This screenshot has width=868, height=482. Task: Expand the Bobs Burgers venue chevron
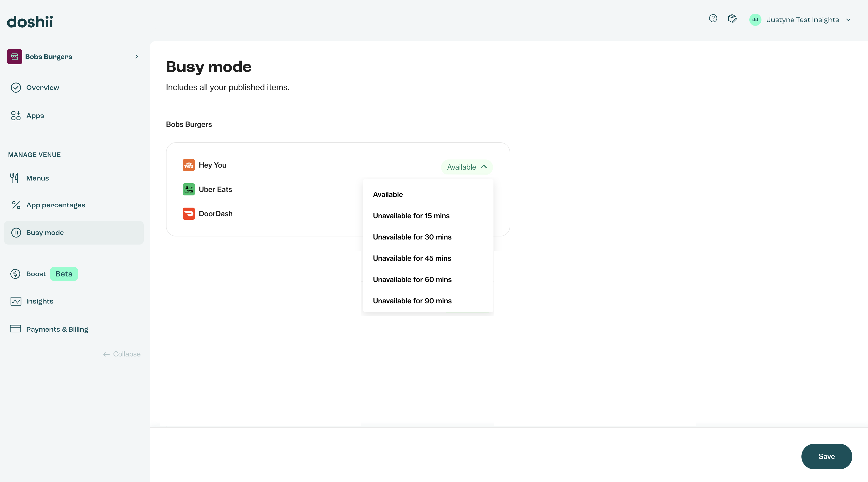(136, 57)
